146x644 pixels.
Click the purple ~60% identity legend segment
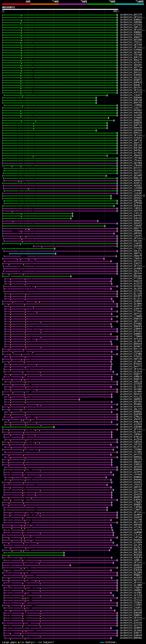click(x=73, y=4)
